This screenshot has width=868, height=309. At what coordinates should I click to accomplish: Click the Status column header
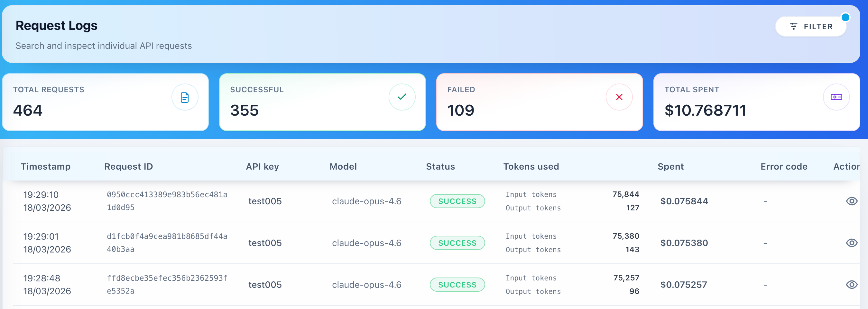point(440,167)
